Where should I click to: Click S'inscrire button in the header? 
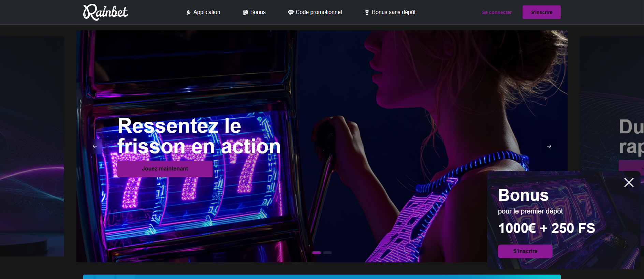[542, 12]
